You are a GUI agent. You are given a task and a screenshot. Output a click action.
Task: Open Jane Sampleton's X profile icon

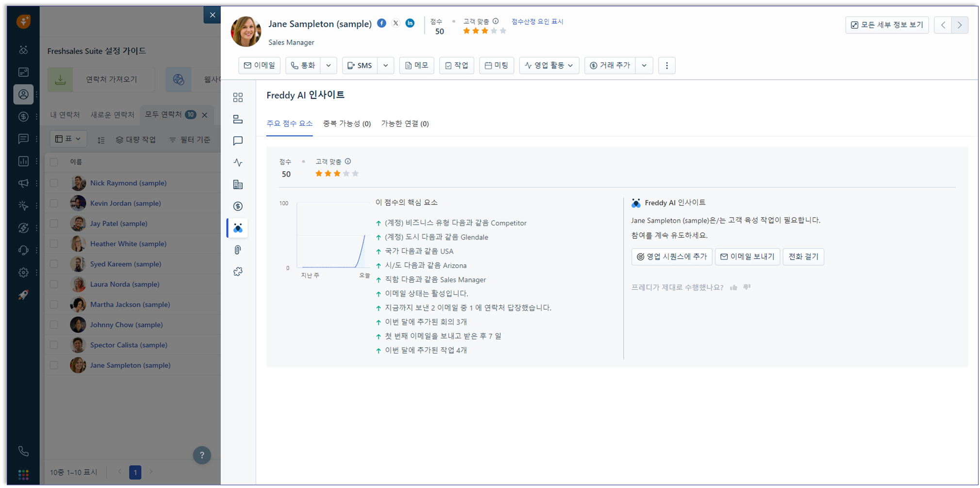tap(396, 23)
